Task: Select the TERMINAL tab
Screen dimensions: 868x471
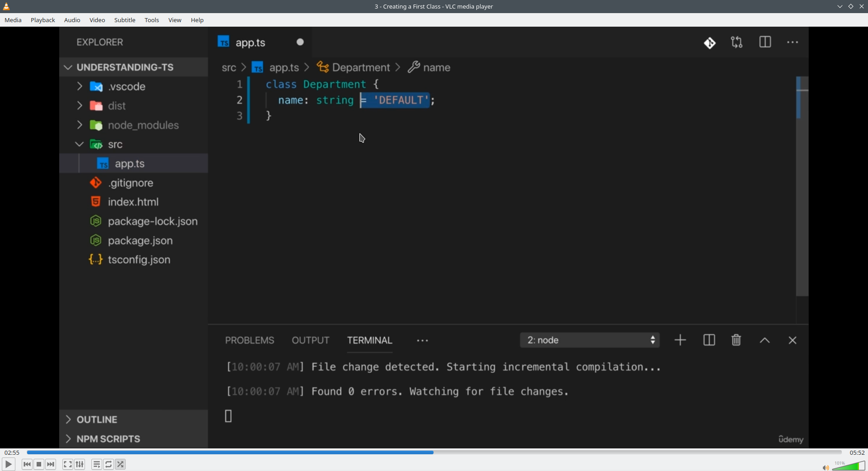Action: (370, 340)
